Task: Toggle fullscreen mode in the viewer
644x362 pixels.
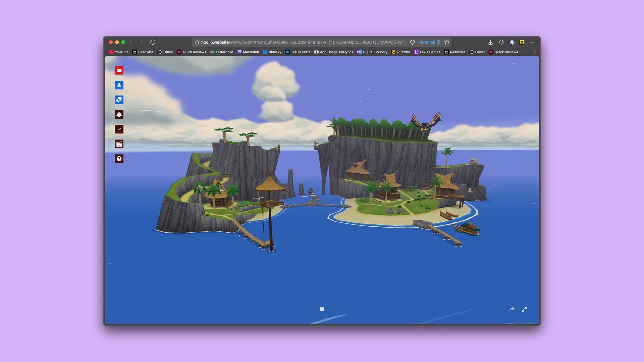Action: [x=524, y=309]
